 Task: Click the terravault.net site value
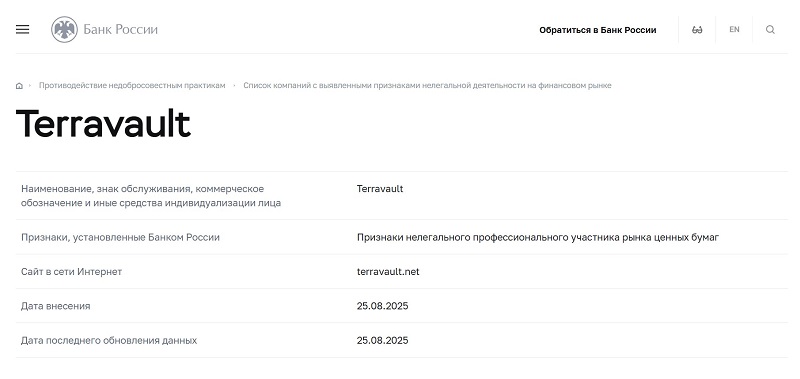(x=388, y=272)
